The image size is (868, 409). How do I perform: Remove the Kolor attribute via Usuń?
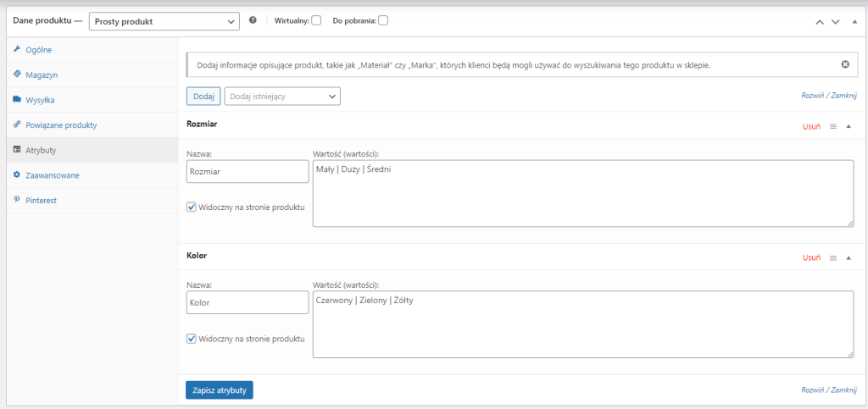click(811, 258)
